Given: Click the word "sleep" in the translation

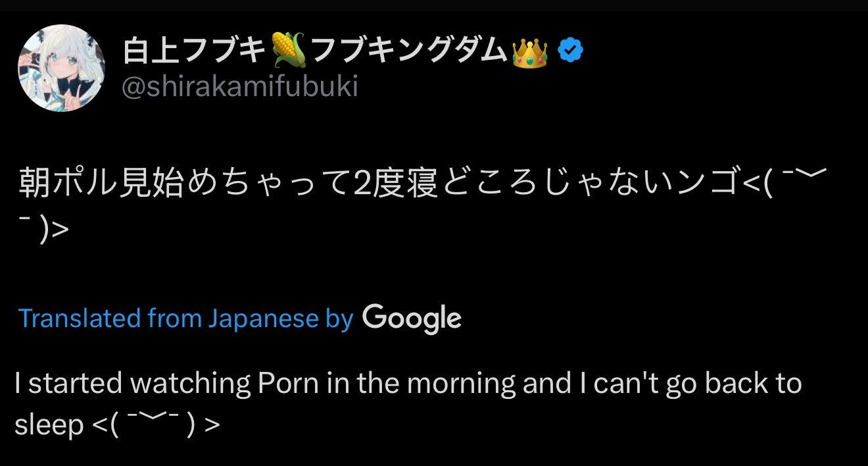Looking at the screenshot, I should [49, 425].
